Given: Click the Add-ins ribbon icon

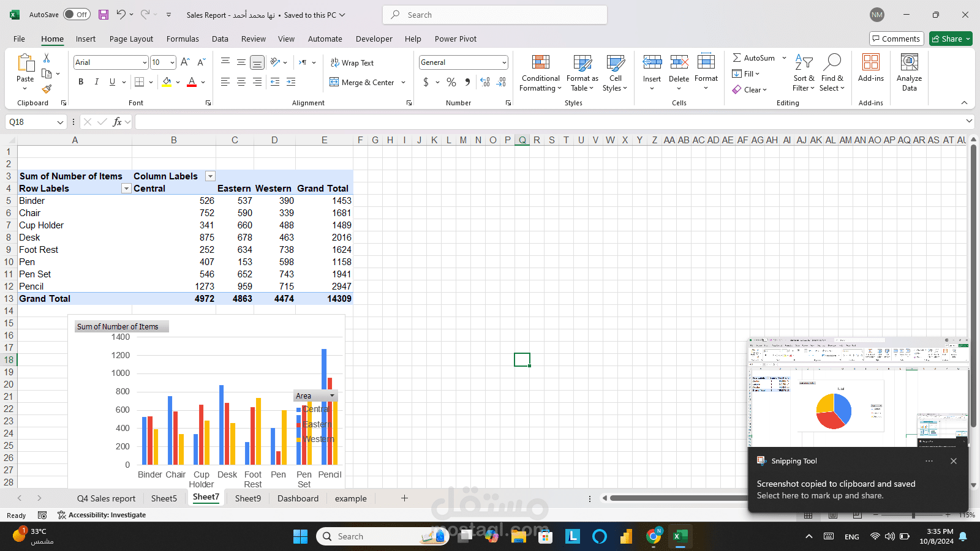Looking at the screenshot, I should 870,62.
